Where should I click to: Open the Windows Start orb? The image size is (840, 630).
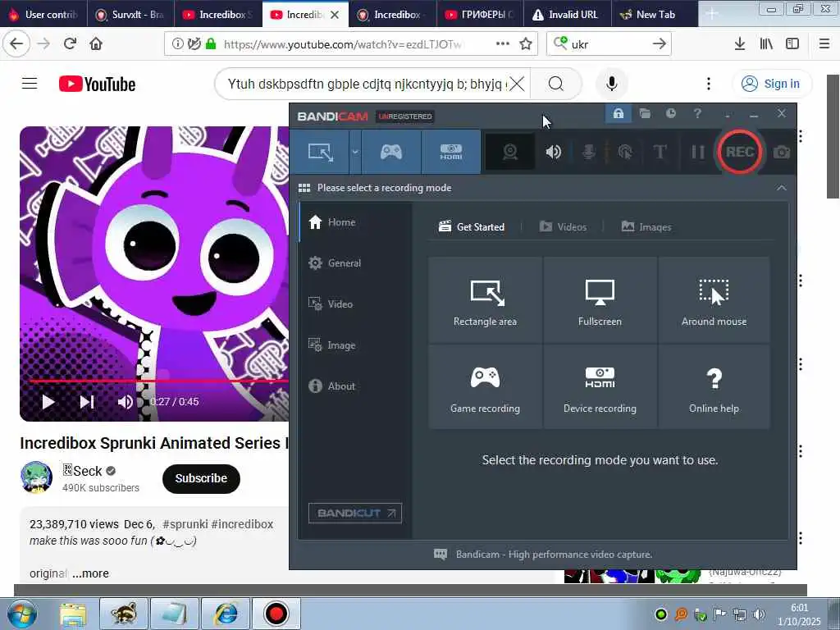(21, 614)
